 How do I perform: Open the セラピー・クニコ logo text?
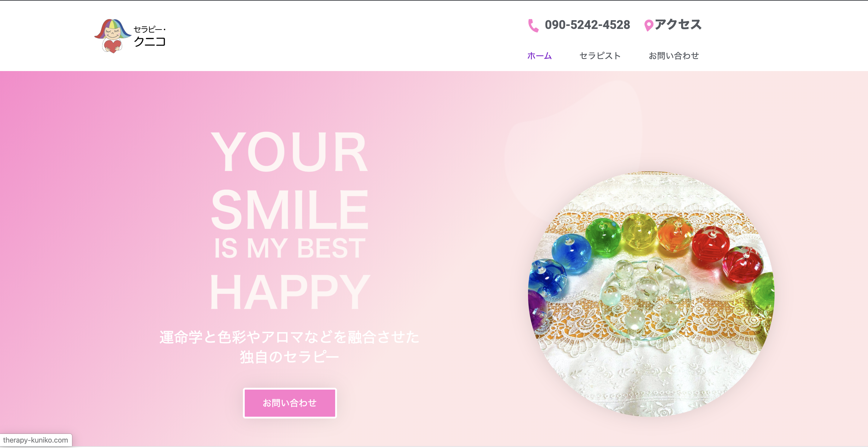click(149, 36)
